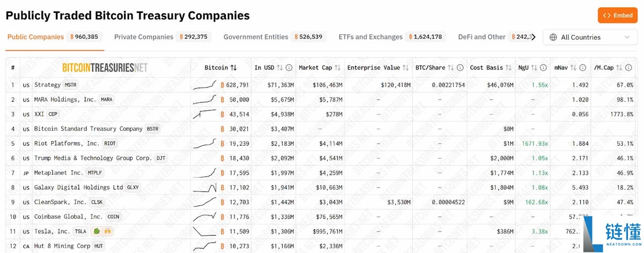Click the Embed button
This screenshot has height=253, width=644.
(x=617, y=16)
